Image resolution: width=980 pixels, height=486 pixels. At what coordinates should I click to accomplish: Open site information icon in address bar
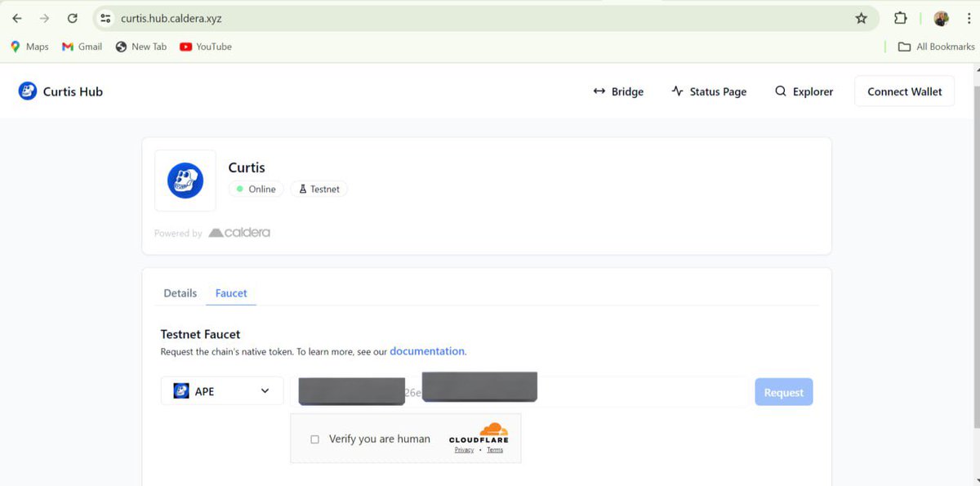pyautogui.click(x=105, y=18)
